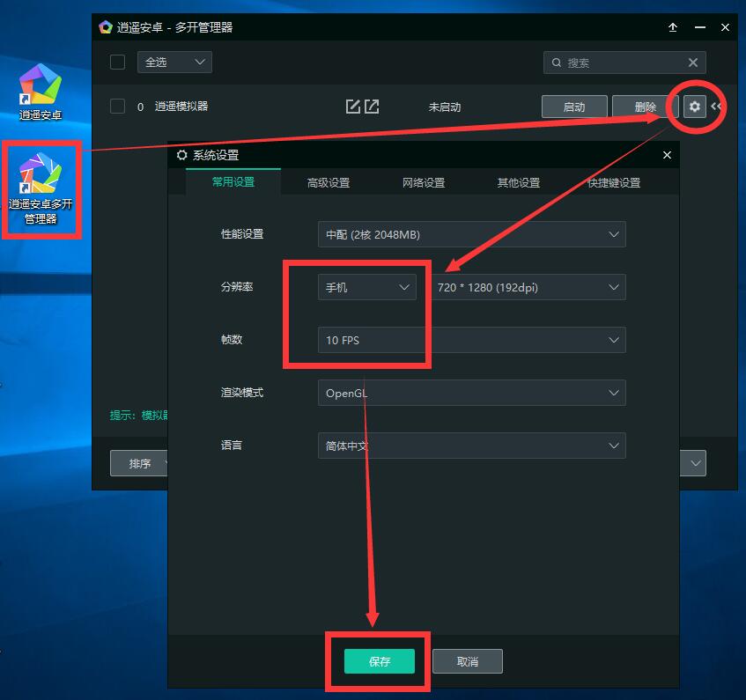Click the 逍遥安卓 - 多开管理器 window title

174,27
